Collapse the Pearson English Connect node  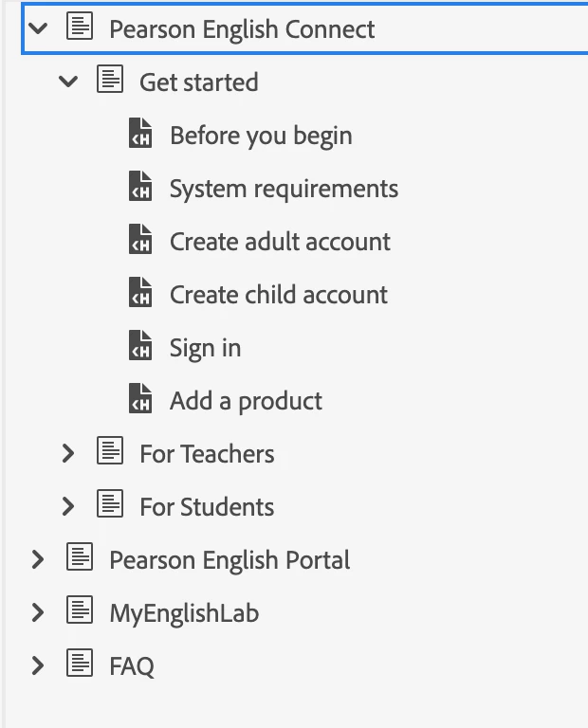(38, 29)
